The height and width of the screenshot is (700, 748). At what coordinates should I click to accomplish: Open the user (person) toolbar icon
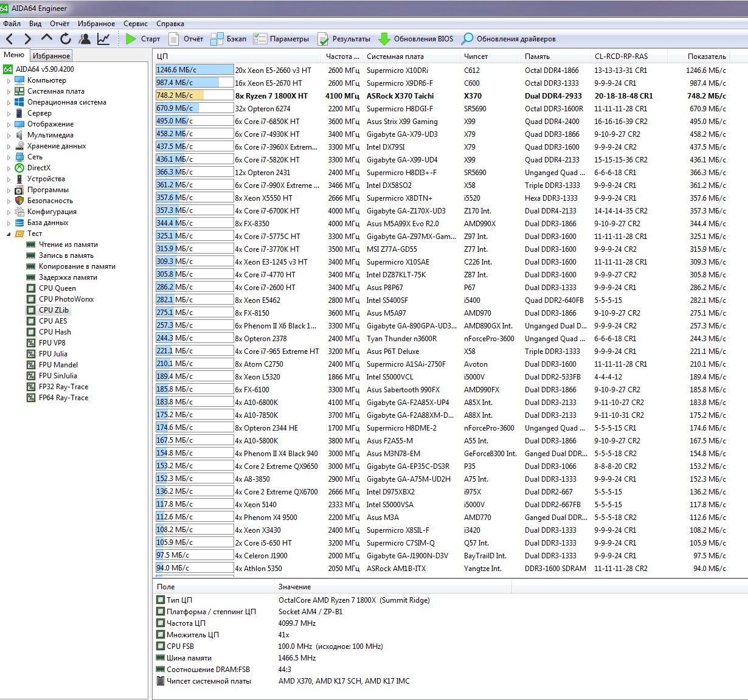(x=85, y=39)
